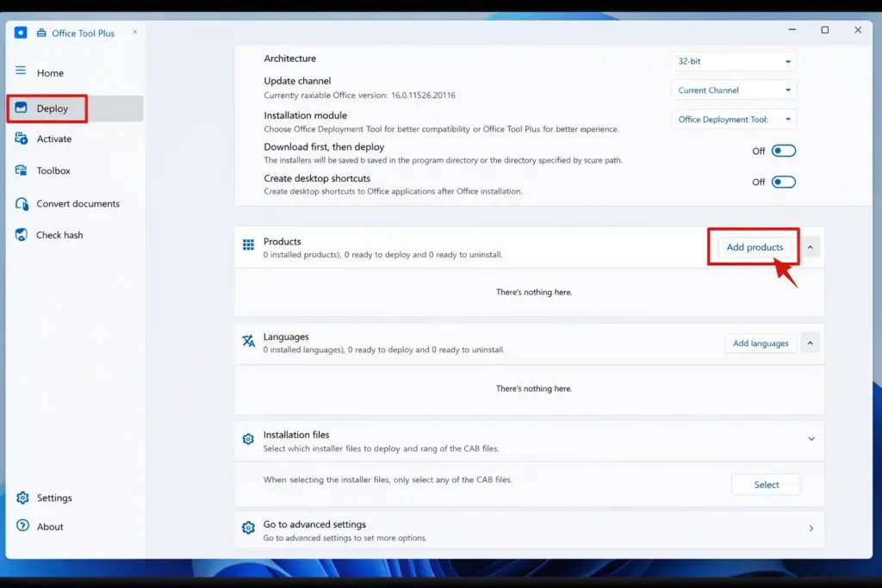This screenshot has width=882, height=588.
Task: Open the Installation module dropdown
Action: point(734,120)
